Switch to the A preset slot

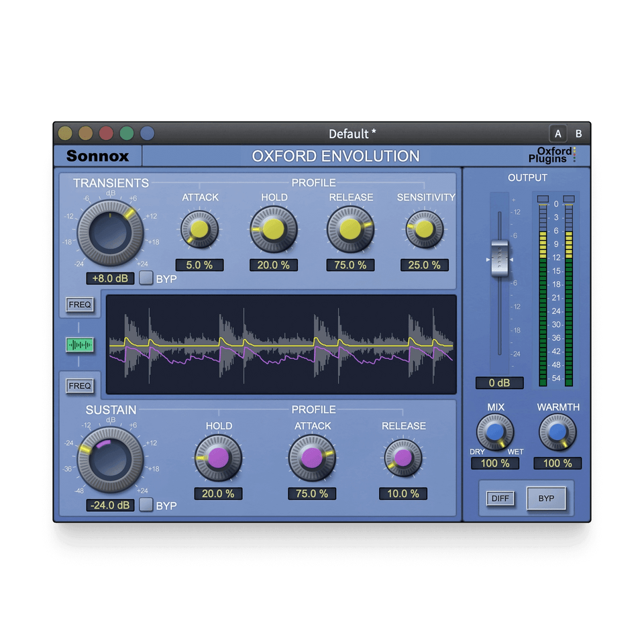click(557, 133)
